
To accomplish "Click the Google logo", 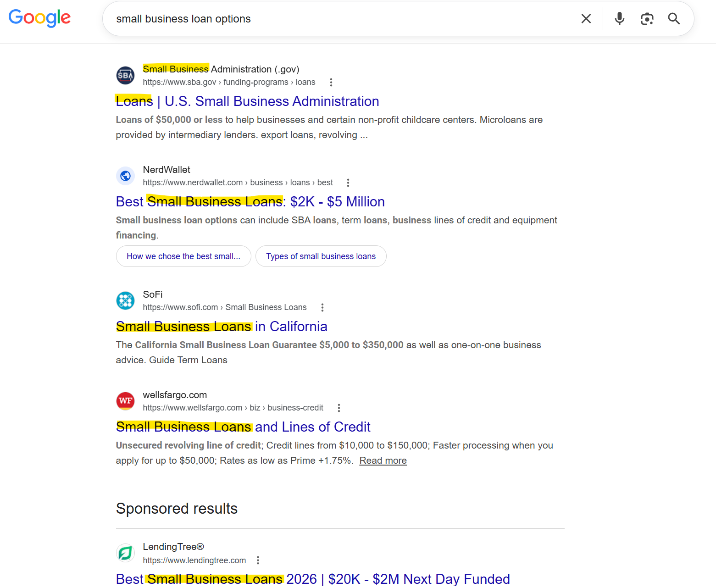I will click(39, 18).
